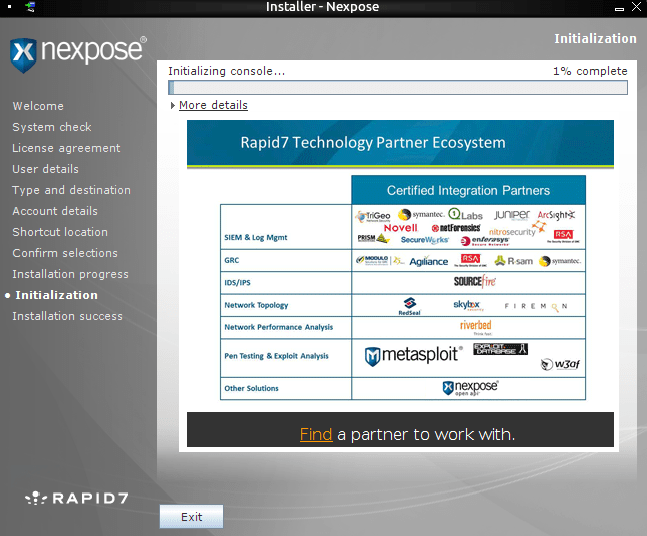Click the Agiliance logo
The image size is (647, 536).
[428, 262]
